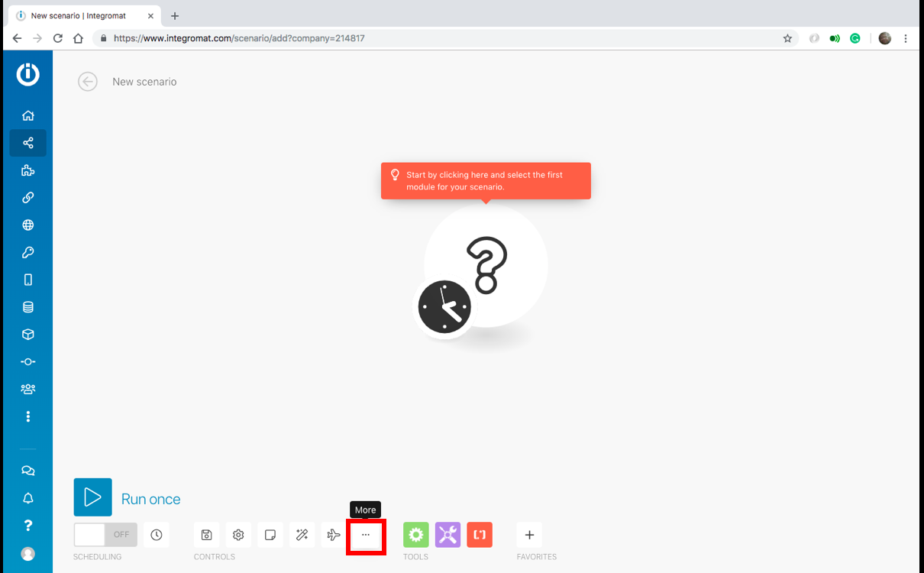Open the scheduling clock settings
Image resolution: width=924 pixels, height=573 pixels.
coord(157,535)
